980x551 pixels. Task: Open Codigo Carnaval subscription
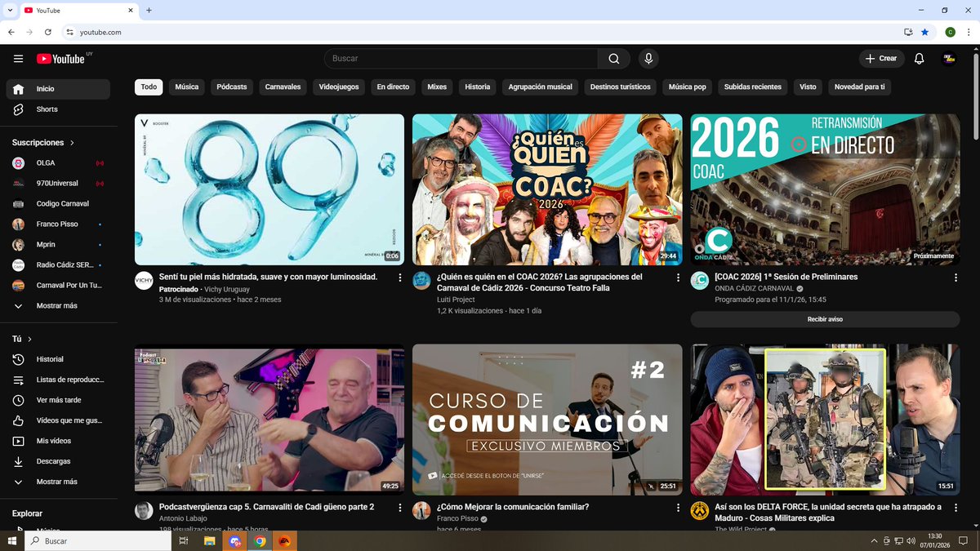(x=58, y=203)
